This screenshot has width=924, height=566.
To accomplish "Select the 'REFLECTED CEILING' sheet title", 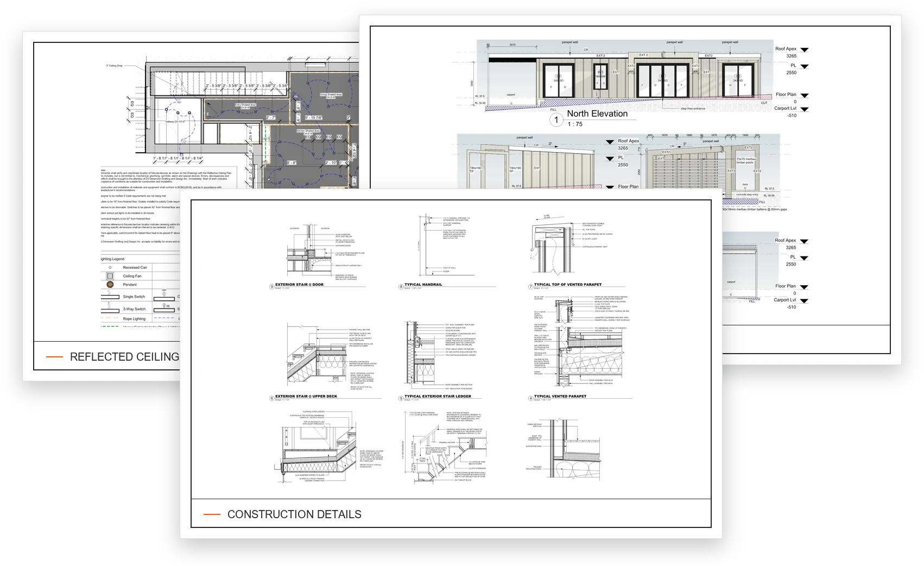I will tap(124, 357).
